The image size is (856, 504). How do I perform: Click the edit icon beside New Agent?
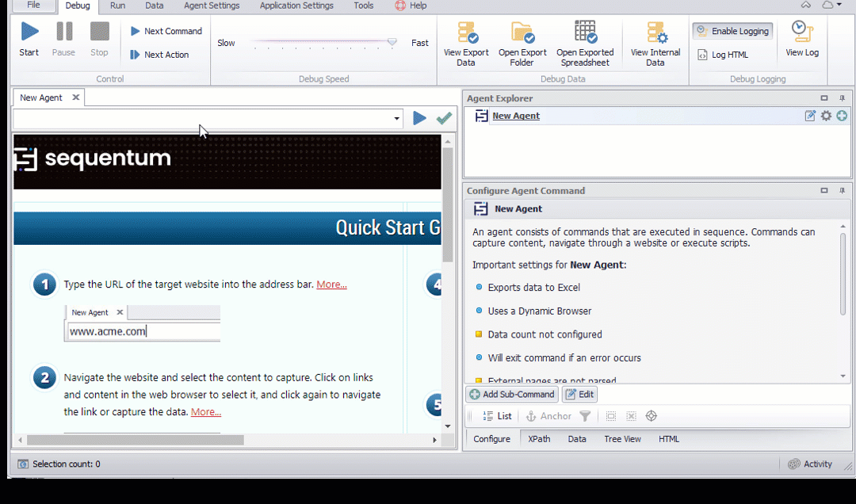810,116
